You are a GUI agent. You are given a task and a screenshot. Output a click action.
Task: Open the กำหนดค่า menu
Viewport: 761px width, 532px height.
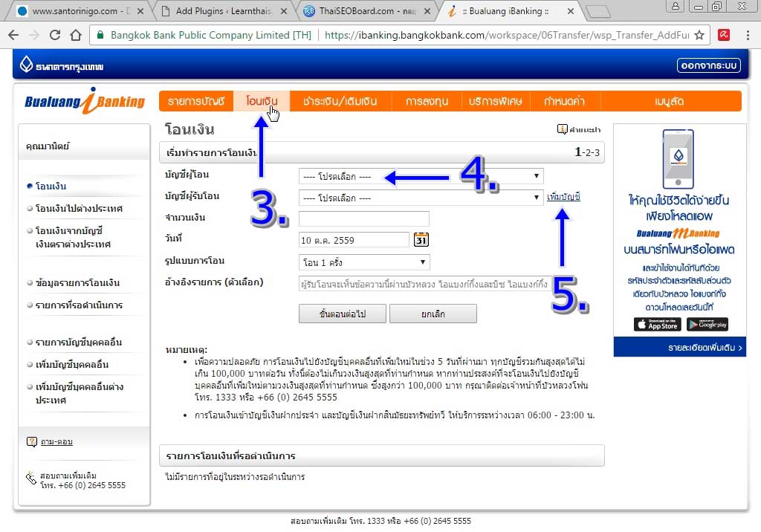point(565,101)
